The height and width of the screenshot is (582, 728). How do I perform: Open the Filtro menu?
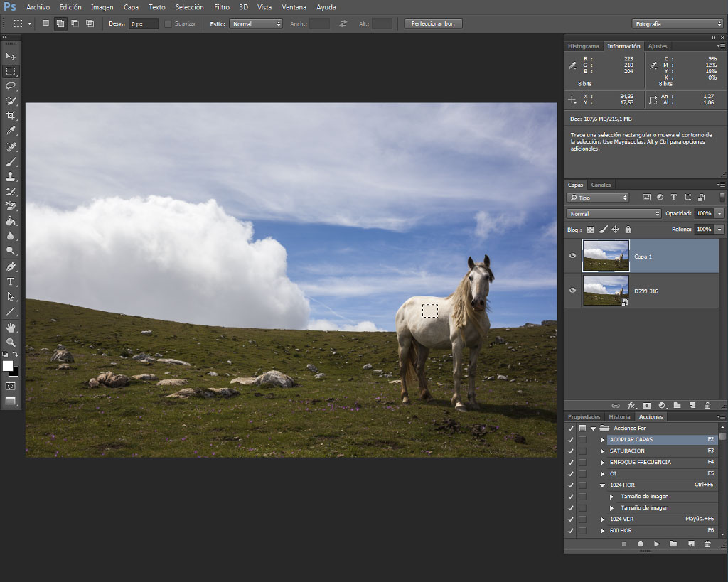point(222,7)
